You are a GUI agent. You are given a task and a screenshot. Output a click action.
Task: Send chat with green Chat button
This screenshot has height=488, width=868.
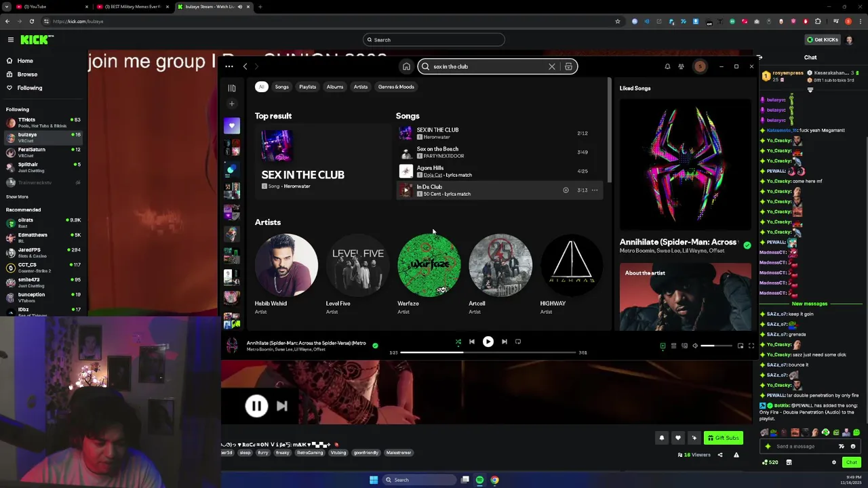[x=851, y=462]
